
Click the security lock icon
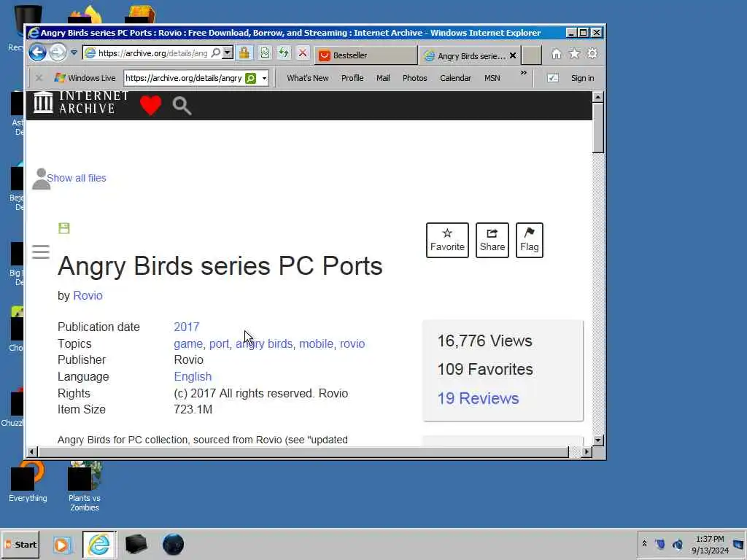click(244, 52)
